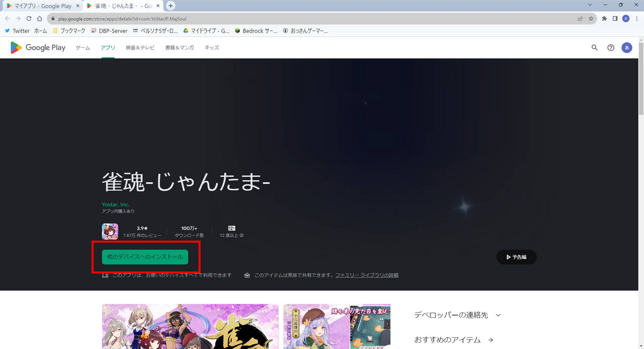Open Twitter bookmark
This screenshot has width=644, height=349.
[x=17, y=31]
